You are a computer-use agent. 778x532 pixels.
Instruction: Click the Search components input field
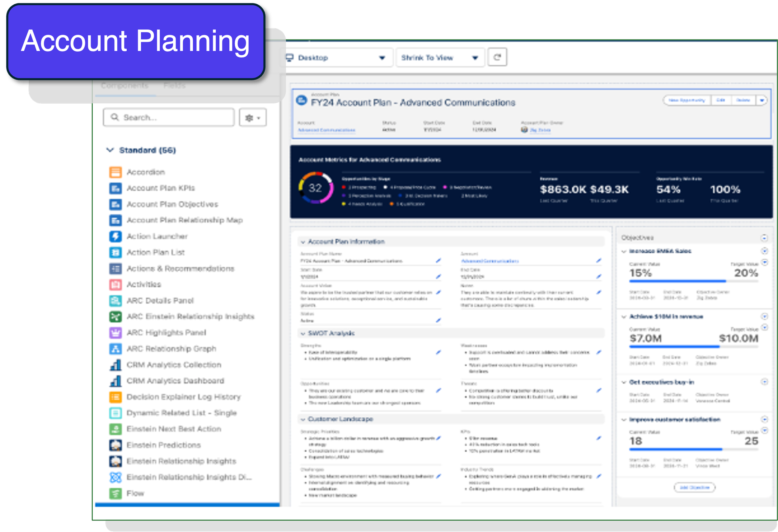click(169, 117)
